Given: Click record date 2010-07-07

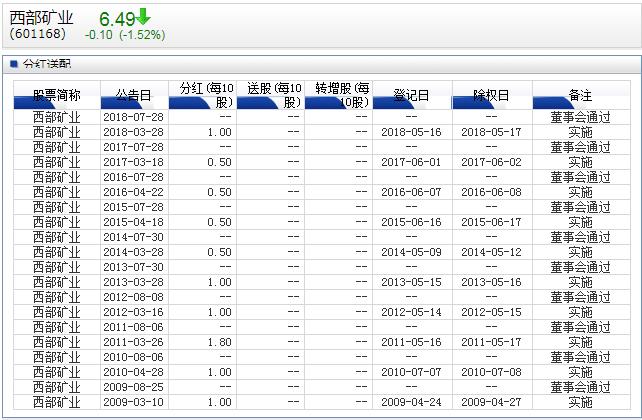Looking at the screenshot, I should click(x=411, y=372).
